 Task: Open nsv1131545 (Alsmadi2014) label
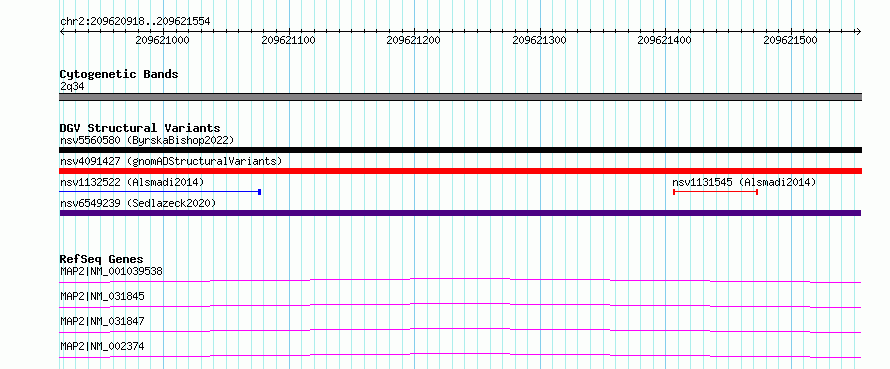[744, 182]
